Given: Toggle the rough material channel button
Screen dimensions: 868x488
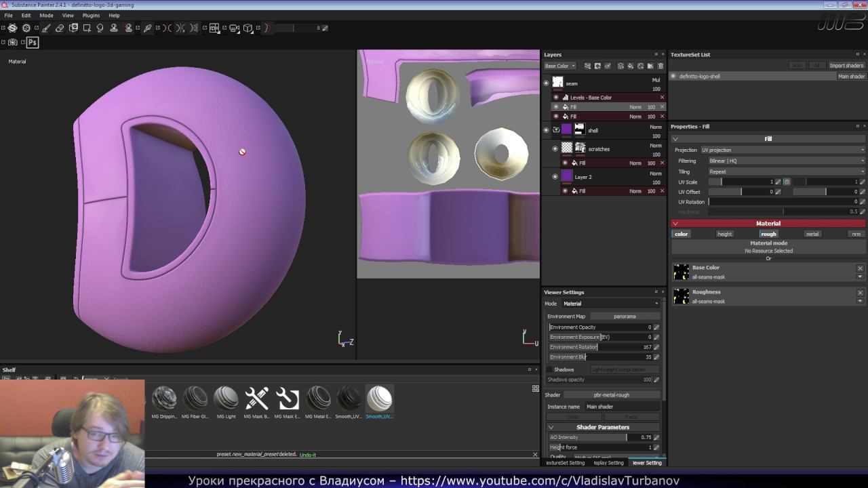Looking at the screenshot, I should [x=768, y=234].
